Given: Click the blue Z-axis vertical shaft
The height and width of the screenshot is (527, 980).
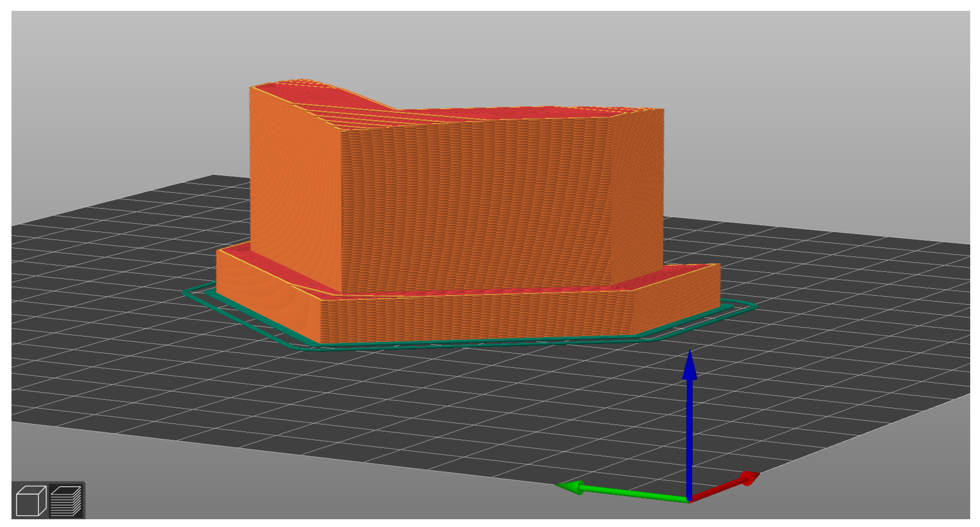Looking at the screenshot, I should click(689, 437).
